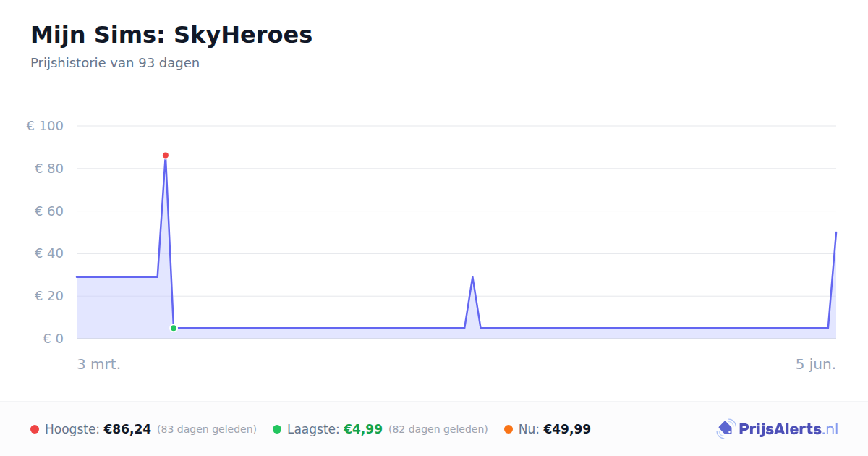
Task: Click the € 100 axis label
Action: 45,126
